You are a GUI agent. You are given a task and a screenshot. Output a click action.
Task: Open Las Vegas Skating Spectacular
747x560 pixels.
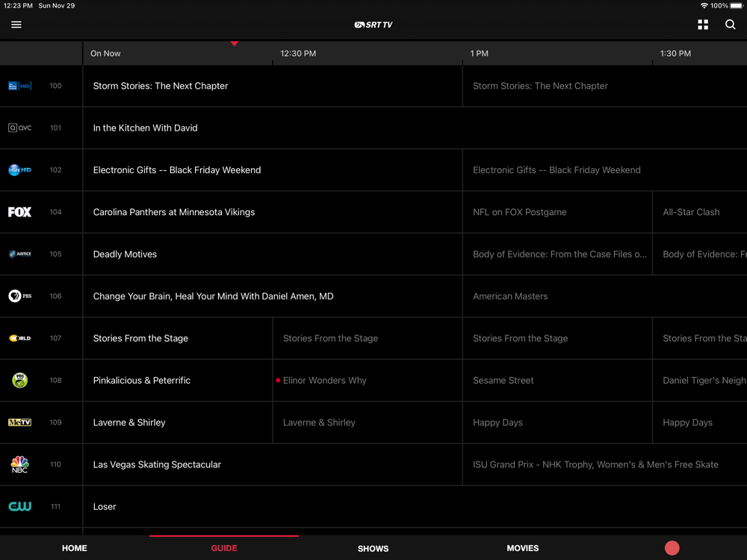pyautogui.click(x=273, y=464)
